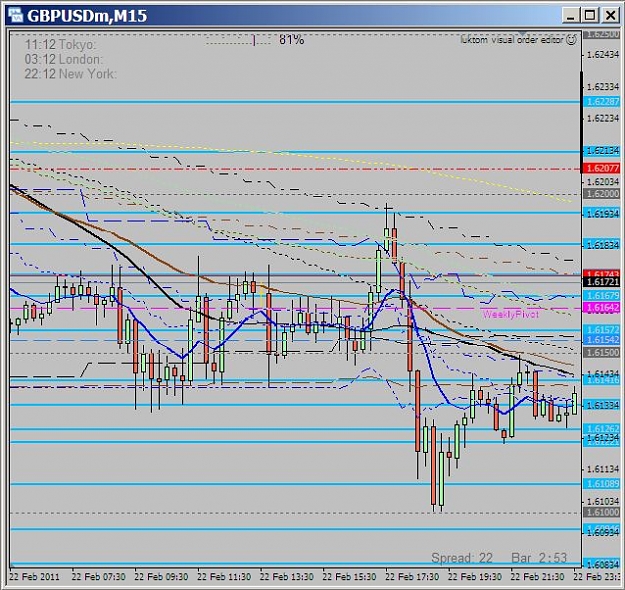Select the 'luktom visual order editor' label
Screen dimensions: 625x590
(512, 40)
